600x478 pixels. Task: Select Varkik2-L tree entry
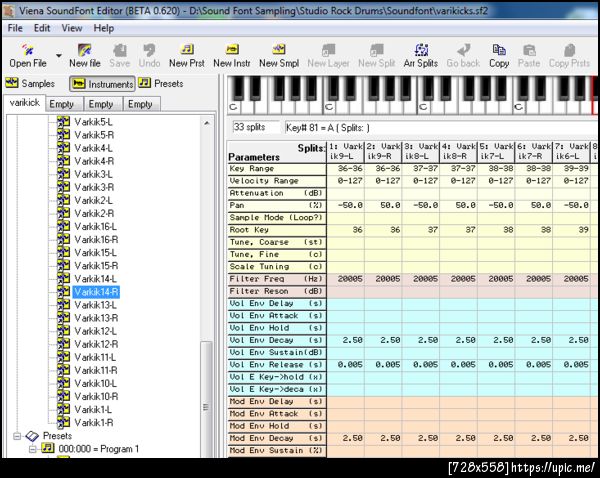93,201
